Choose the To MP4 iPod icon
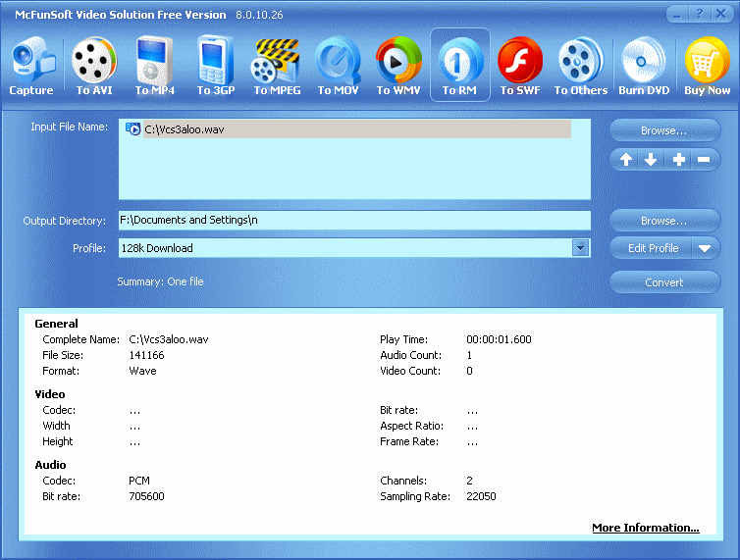740x560 pixels. (155, 66)
